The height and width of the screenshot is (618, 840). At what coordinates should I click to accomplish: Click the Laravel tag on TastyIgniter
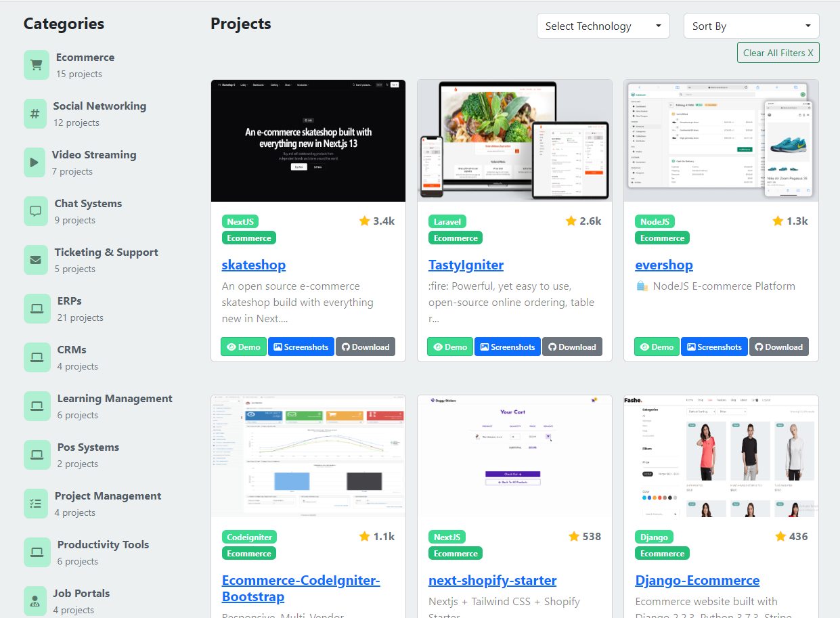[x=447, y=221]
